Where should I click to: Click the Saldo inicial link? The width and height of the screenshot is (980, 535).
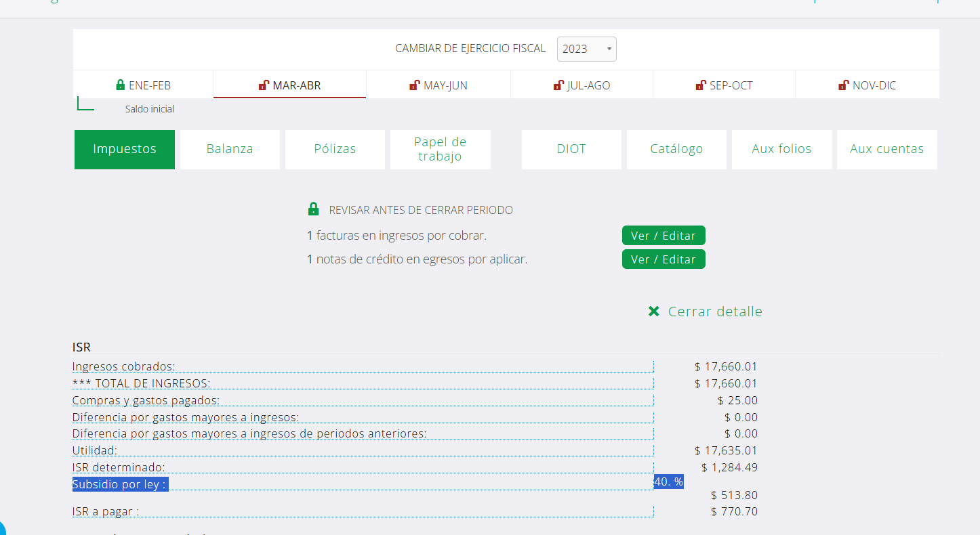[149, 109]
